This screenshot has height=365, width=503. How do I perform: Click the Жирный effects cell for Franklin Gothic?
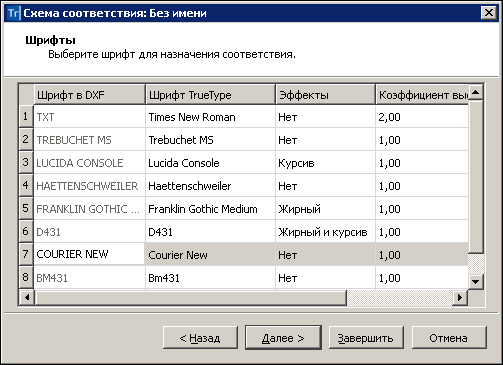[x=325, y=209]
